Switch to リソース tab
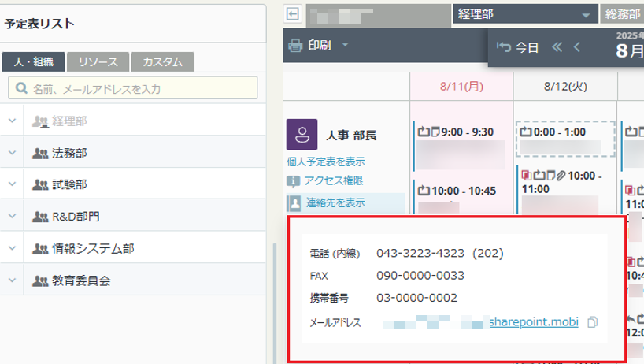 [x=98, y=61]
